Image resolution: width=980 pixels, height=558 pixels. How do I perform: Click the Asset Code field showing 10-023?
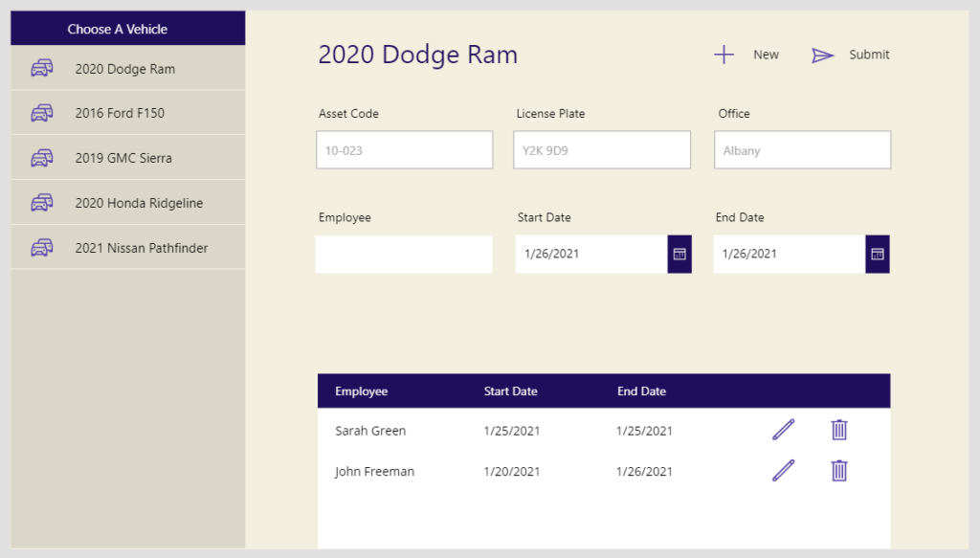coord(404,149)
